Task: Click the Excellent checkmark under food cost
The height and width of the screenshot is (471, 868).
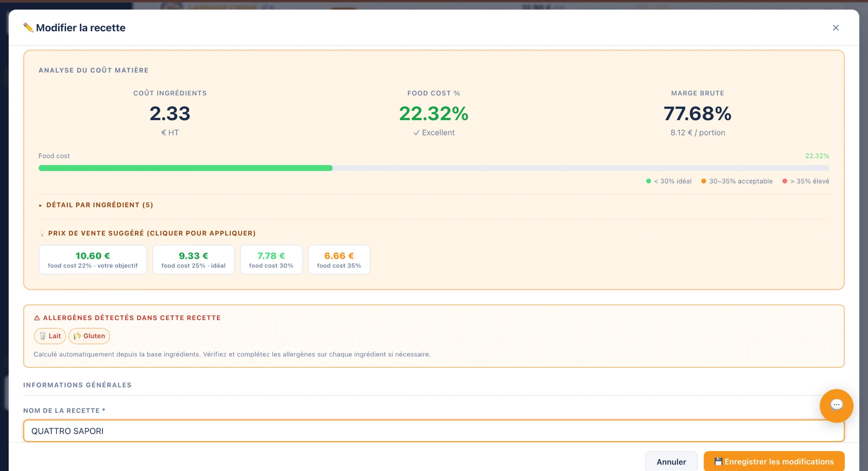Action: tap(416, 133)
